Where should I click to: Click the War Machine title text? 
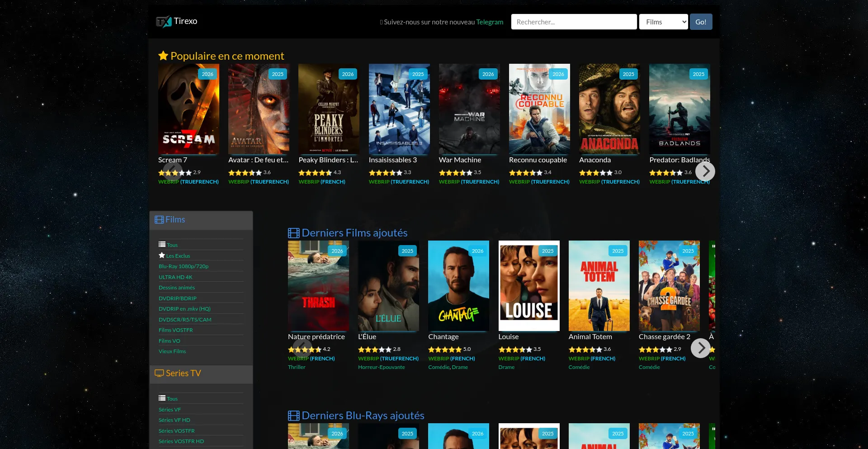460,160
